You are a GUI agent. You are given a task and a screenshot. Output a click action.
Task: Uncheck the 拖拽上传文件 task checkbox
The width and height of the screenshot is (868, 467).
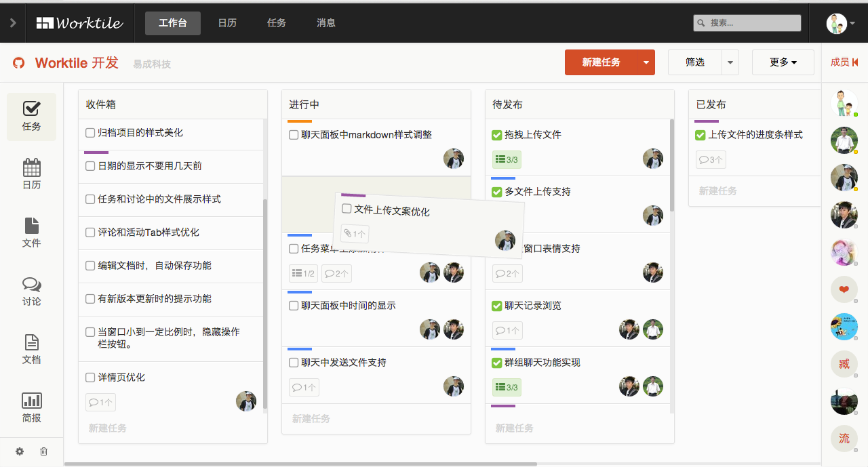496,135
